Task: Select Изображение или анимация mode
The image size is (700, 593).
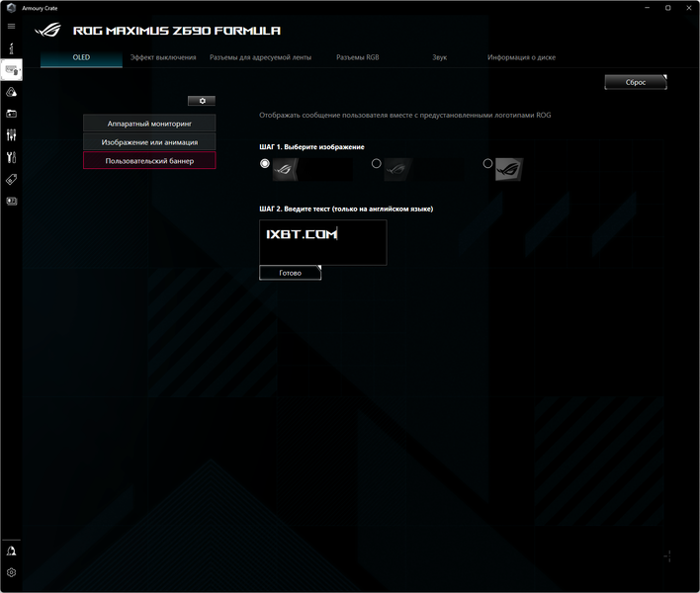Action: click(149, 142)
